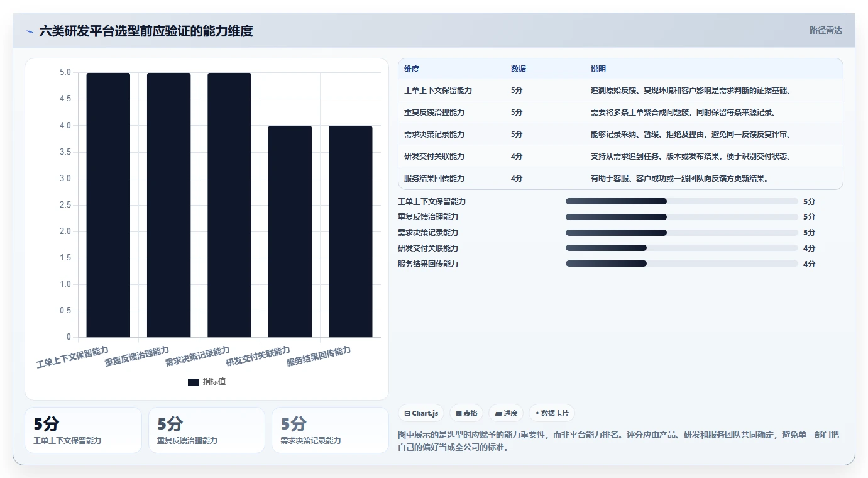
Task: Click the footnote paragraph starting 图中展示的是
Action: 618,441
